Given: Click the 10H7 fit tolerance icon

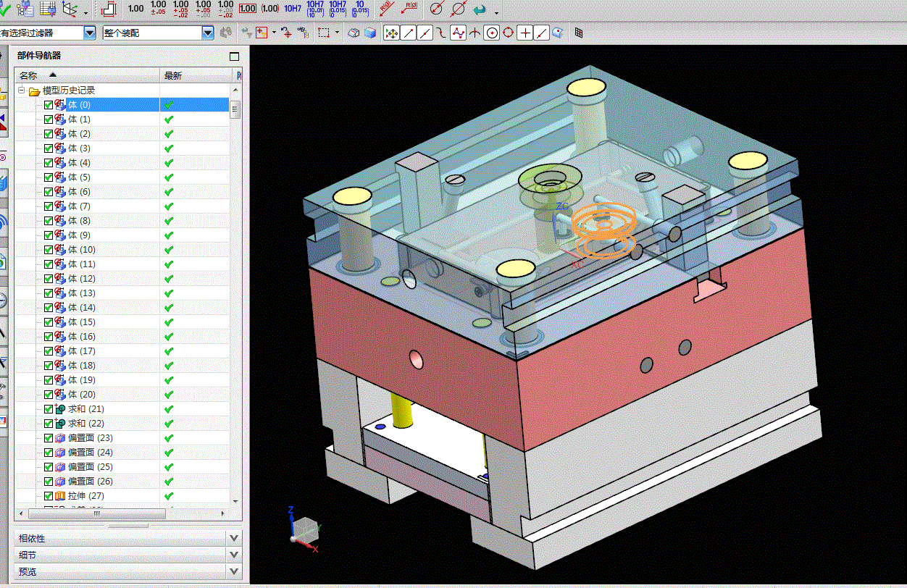Looking at the screenshot, I should coord(293,9).
